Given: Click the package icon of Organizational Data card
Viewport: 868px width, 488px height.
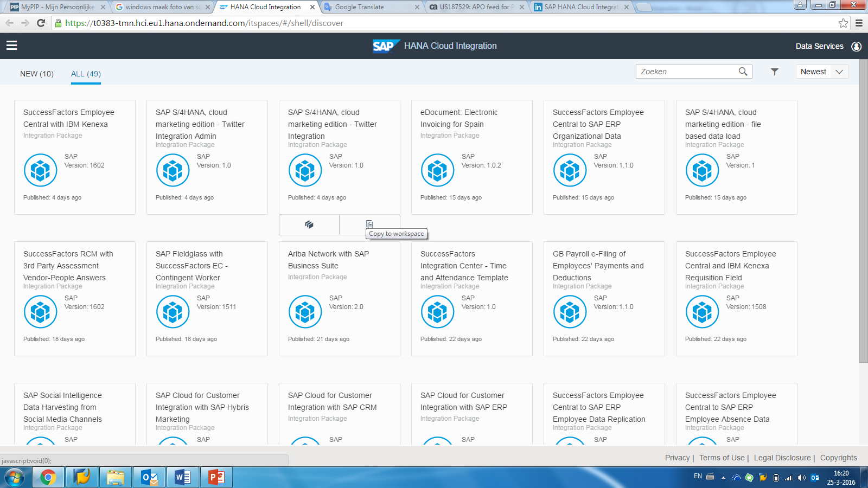Looking at the screenshot, I should [x=570, y=170].
